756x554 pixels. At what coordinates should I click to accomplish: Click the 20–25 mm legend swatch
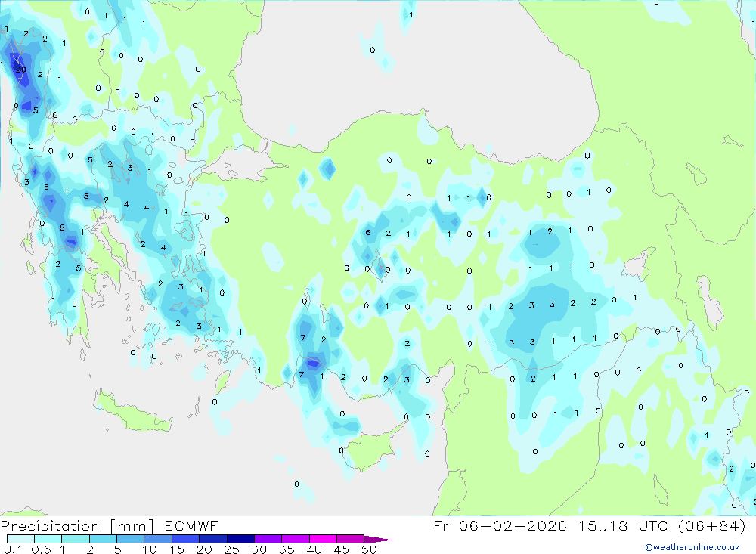[213, 539]
